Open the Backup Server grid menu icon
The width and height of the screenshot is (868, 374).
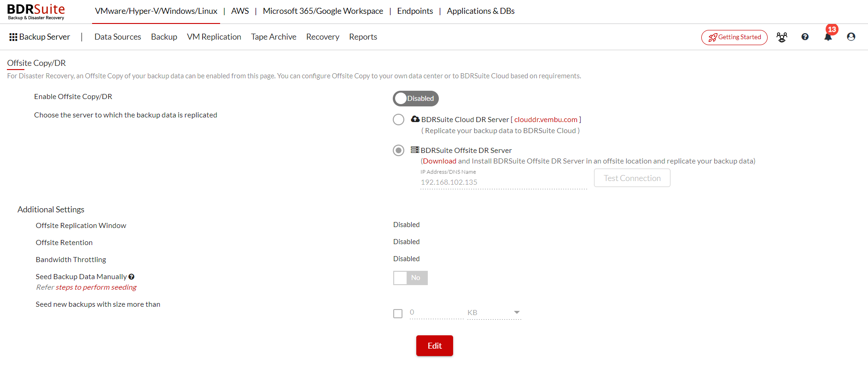[13, 37]
